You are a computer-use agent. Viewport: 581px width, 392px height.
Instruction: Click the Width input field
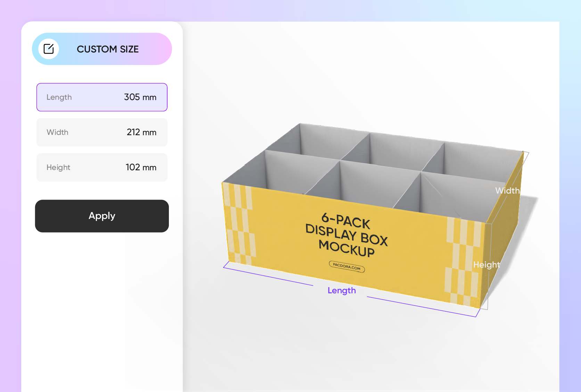pos(102,132)
